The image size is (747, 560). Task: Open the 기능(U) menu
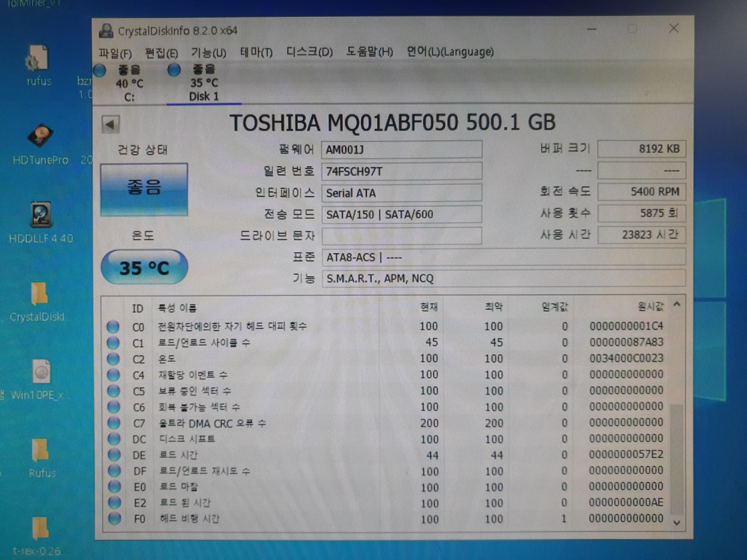[x=208, y=53]
